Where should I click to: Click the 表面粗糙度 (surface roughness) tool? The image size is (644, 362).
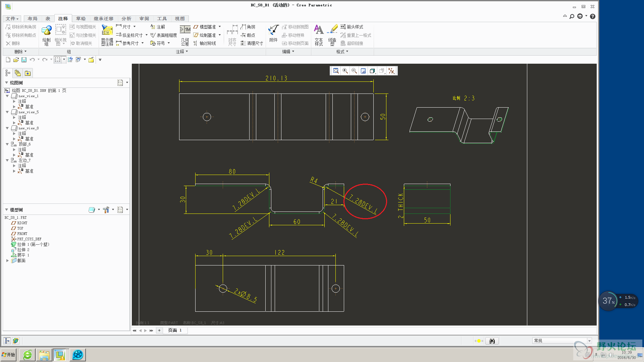(163, 35)
